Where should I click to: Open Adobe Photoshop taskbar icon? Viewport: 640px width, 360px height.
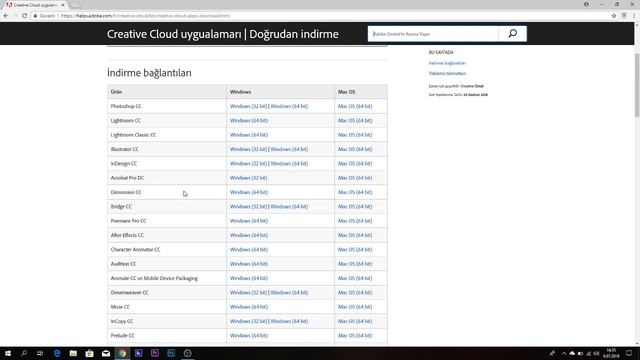pos(171,353)
